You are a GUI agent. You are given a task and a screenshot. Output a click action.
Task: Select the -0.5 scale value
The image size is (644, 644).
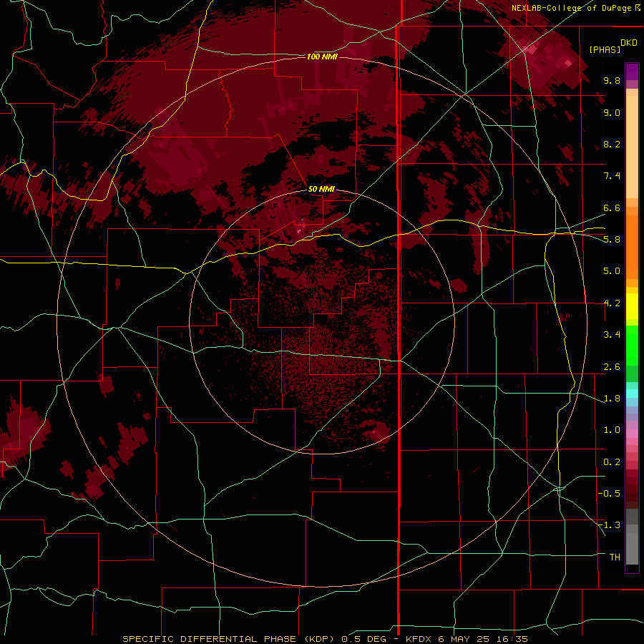[609, 494]
